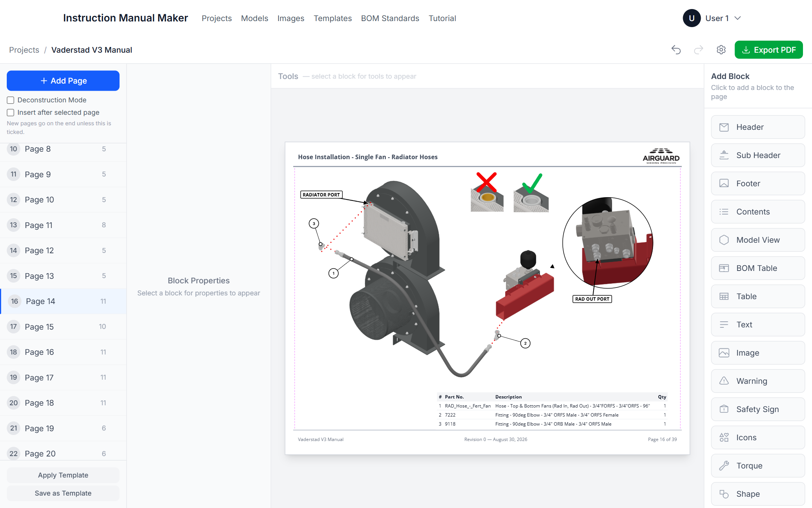The height and width of the screenshot is (508, 812).
Task: Click BOM row with part 9118
Action: [x=553, y=424]
